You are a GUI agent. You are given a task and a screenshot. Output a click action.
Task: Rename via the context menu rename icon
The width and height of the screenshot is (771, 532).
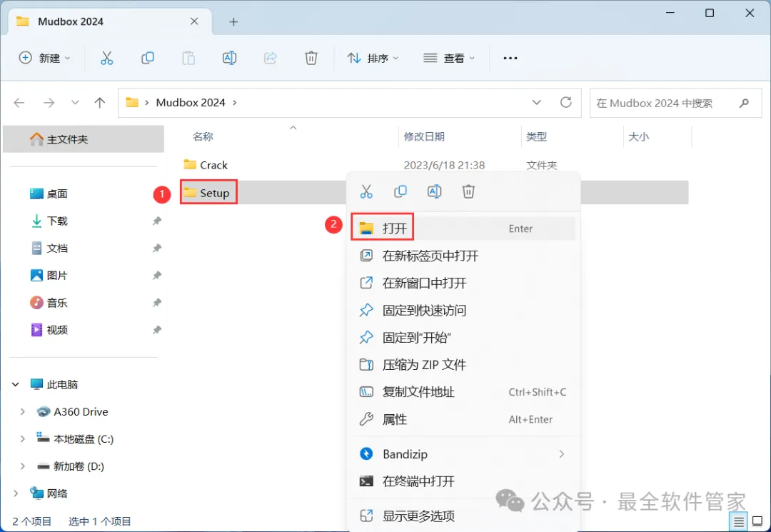point(434,191)
